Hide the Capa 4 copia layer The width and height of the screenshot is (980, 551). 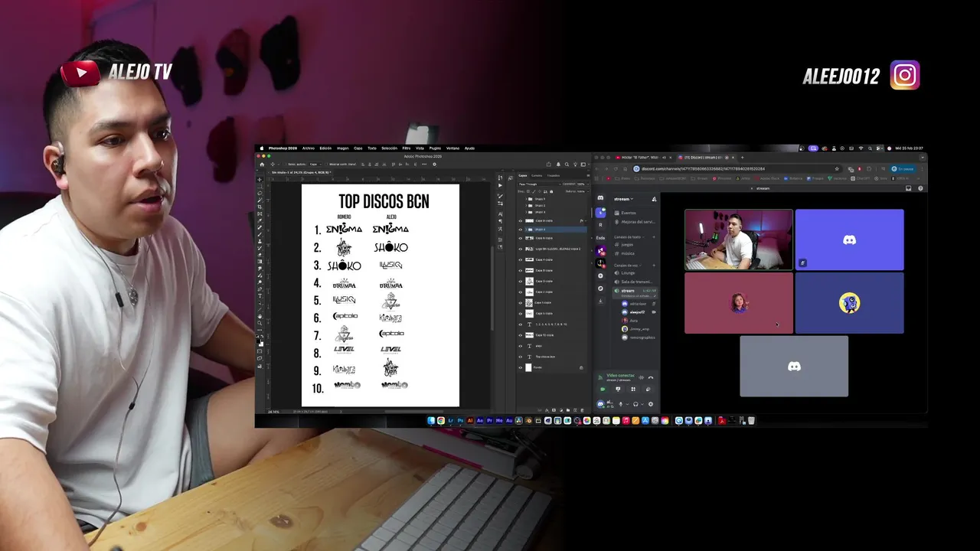521,259
